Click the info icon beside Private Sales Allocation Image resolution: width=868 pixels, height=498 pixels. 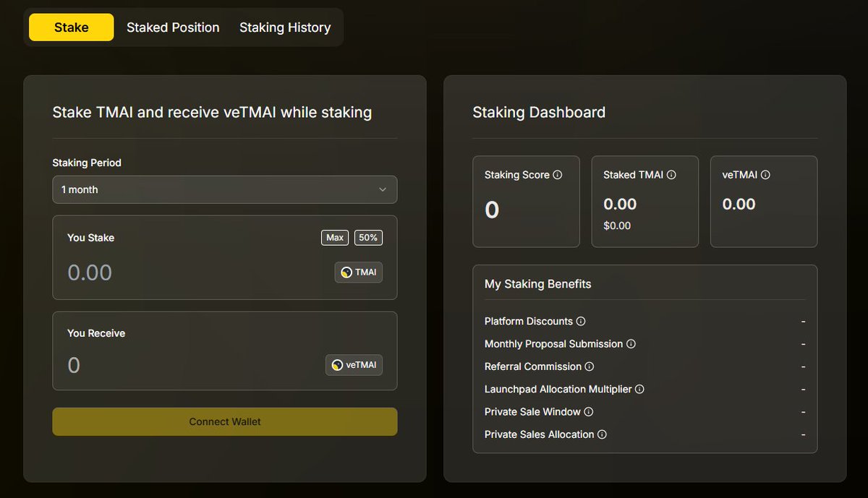pyautogui.click(x=602, y=434)
